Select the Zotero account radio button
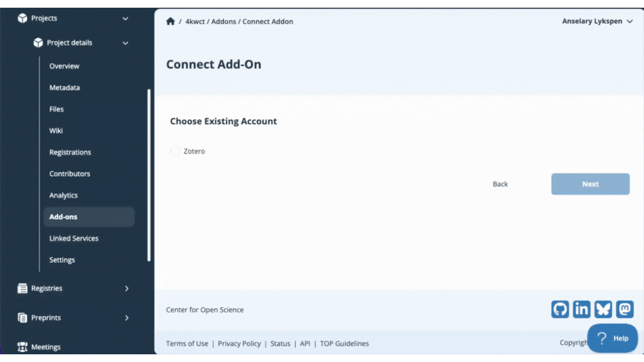 (x=175, y=151)
